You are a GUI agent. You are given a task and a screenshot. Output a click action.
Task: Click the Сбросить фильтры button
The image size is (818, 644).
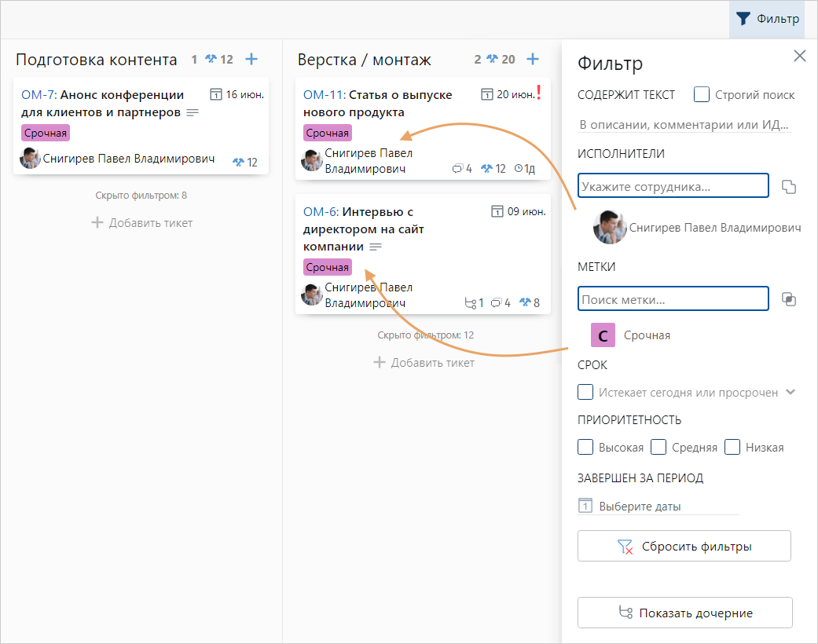(x=684, y=547)
